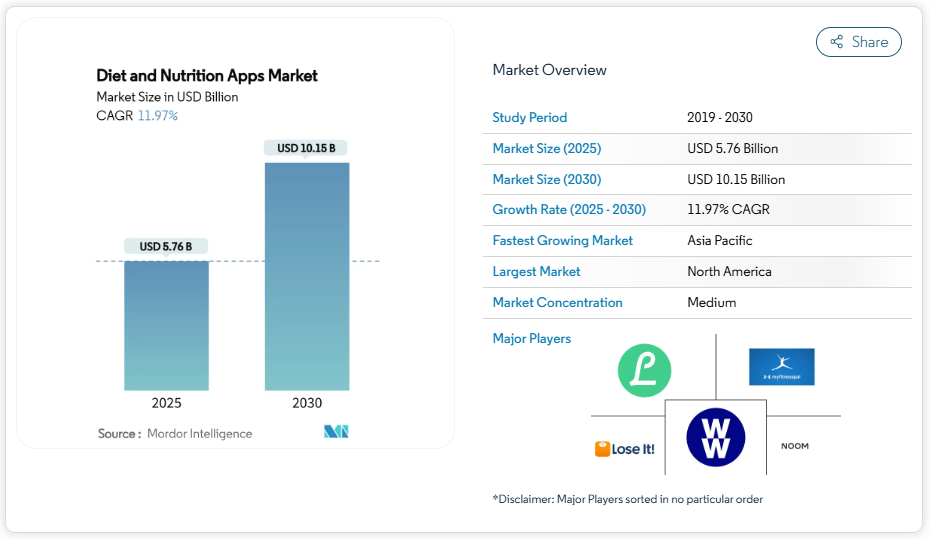This screenshot has width=931, height=540.
Task: Click the 2030 market size bar
Action: click(x=307, y=276)
